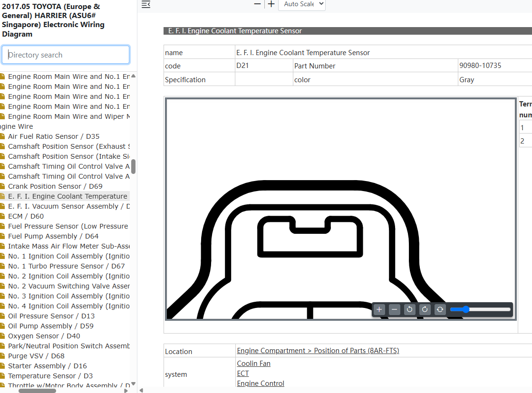This screenshot has width=532, height=393.
Task: Zoom out the connector image viewer
Action: 394,309
